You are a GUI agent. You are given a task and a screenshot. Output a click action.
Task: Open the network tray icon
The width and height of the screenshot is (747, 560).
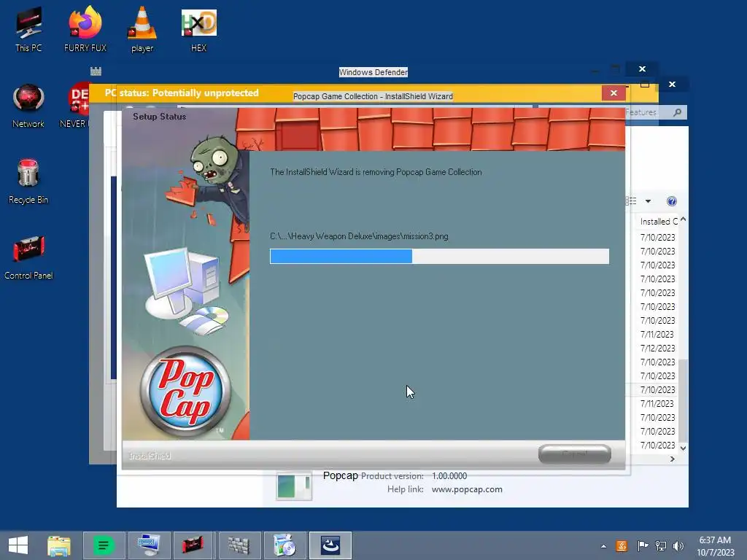[661, 545]
